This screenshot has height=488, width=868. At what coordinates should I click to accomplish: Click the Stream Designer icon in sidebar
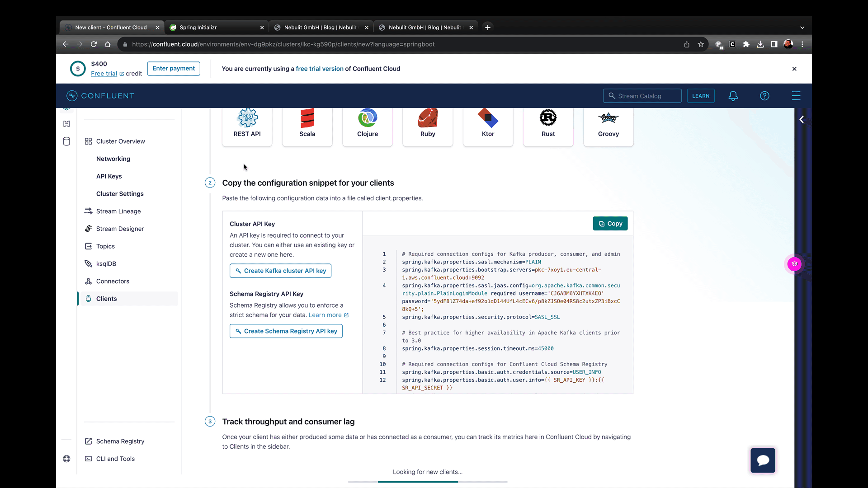(x=88, y=228)
